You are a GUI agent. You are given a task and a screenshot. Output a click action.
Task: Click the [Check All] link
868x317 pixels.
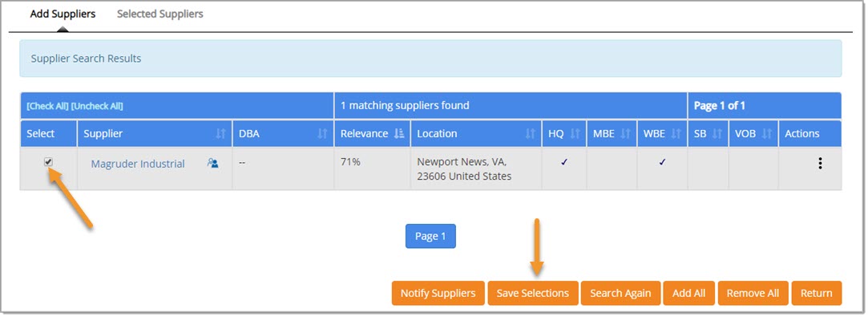pyautogui.click(x=47, y=106)
